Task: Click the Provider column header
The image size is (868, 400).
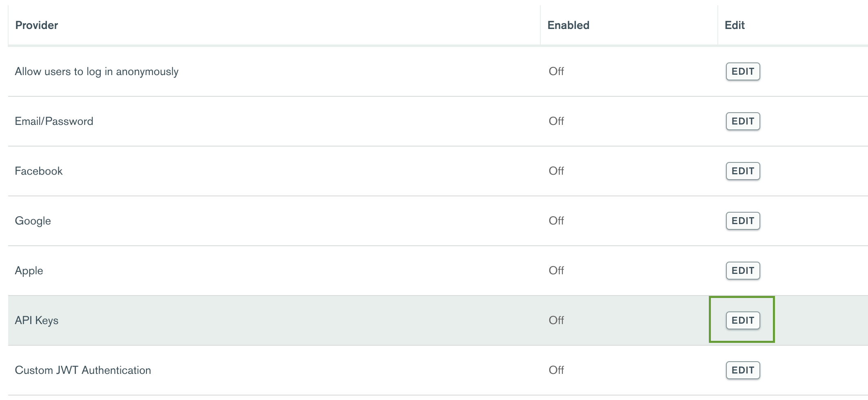Action: (x=36, y=25)
